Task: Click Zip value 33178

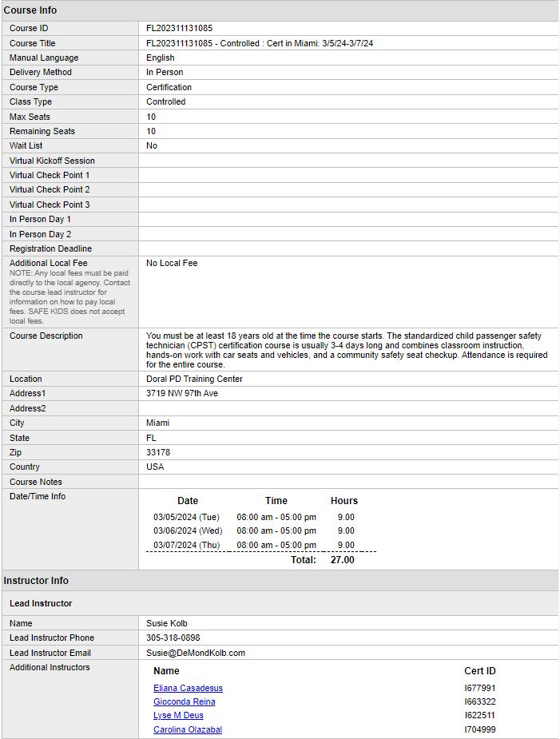Action: 158,452
